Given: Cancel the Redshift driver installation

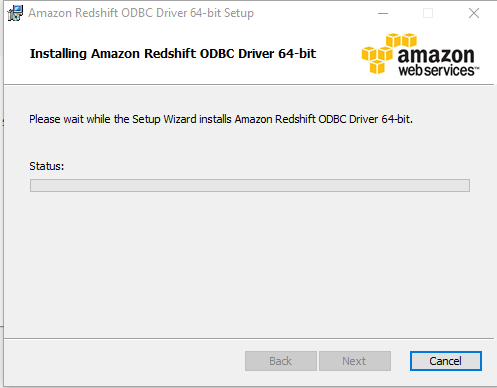Looking at the screenshot, I should point(446,361).
